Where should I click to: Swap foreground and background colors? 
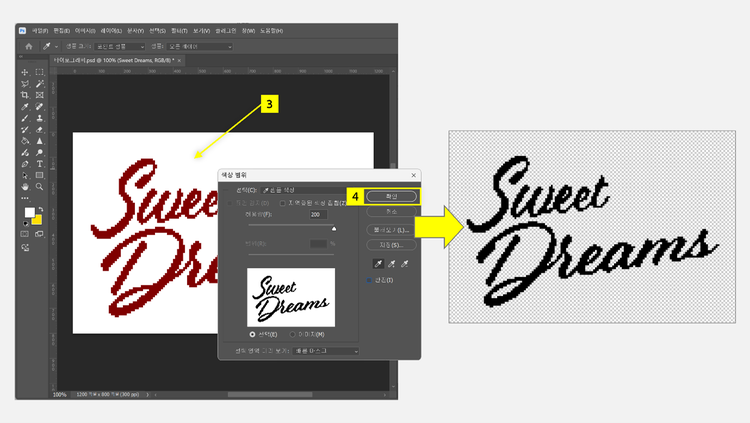40,210
